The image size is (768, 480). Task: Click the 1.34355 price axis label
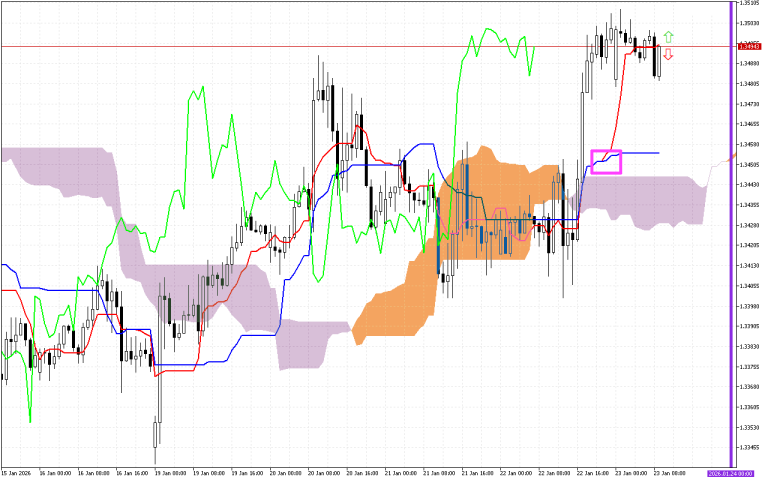(750, 205)
